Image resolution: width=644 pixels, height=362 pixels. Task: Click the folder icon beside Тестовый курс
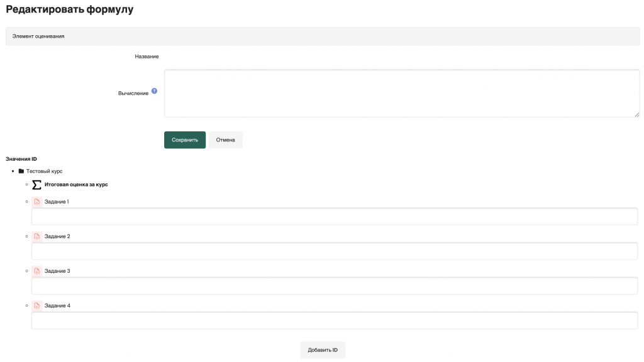coord(21,171)
